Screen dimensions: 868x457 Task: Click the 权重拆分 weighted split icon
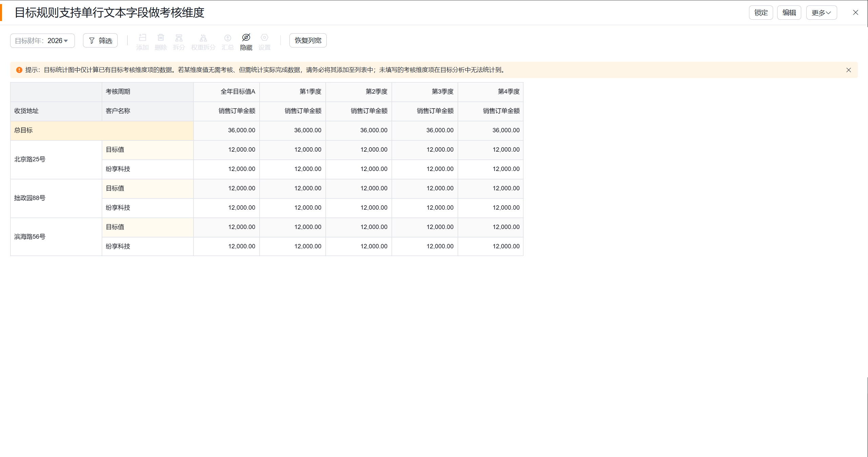coord(203,38)
